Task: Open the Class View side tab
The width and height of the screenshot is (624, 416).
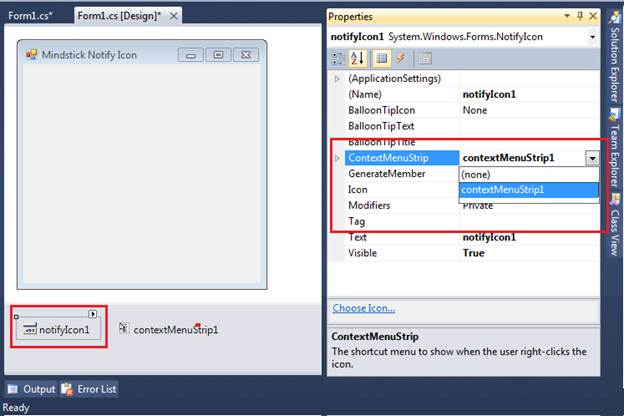Action: click(615, 225)
